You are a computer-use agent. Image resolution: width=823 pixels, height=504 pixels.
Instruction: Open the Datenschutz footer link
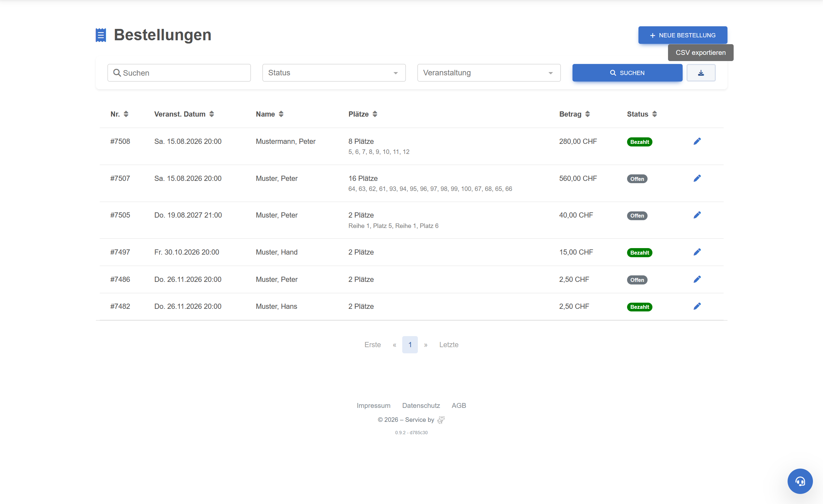pos(421,406)
